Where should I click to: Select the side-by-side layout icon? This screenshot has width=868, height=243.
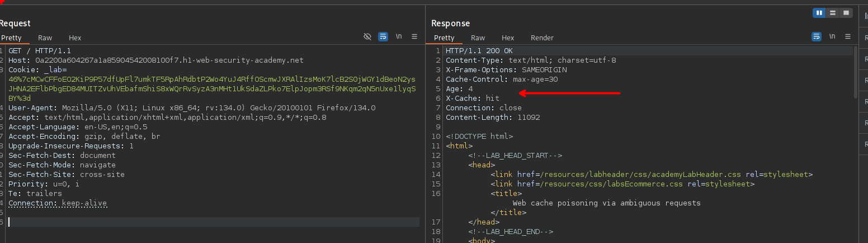pyautogui.click(x=819, y=13)
